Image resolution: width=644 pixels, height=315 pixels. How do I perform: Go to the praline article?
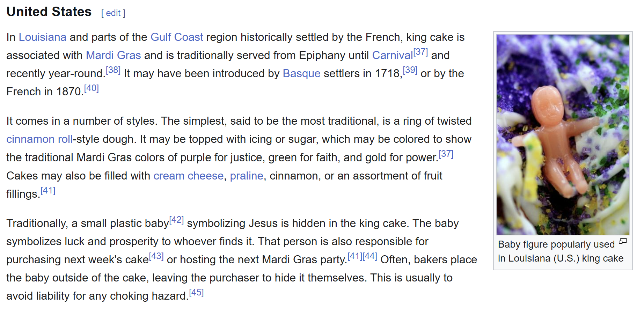pyautogui.click(x=246, y=176)
